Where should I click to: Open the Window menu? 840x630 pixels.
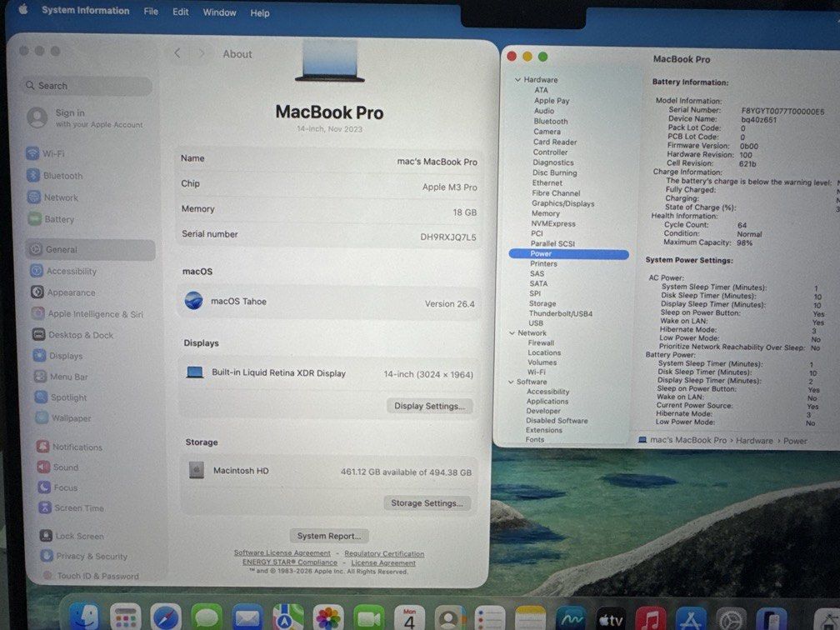[220, 12]
